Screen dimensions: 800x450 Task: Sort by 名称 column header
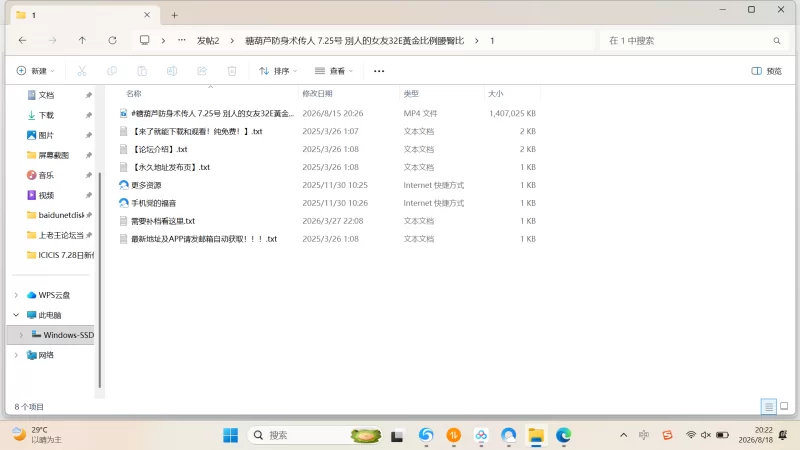(x=134, y=94)
